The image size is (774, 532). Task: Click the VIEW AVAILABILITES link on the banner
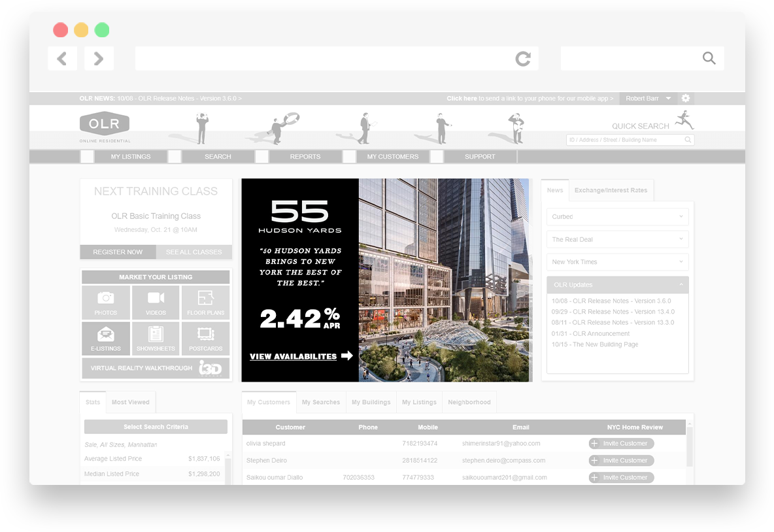click(301, 356)
